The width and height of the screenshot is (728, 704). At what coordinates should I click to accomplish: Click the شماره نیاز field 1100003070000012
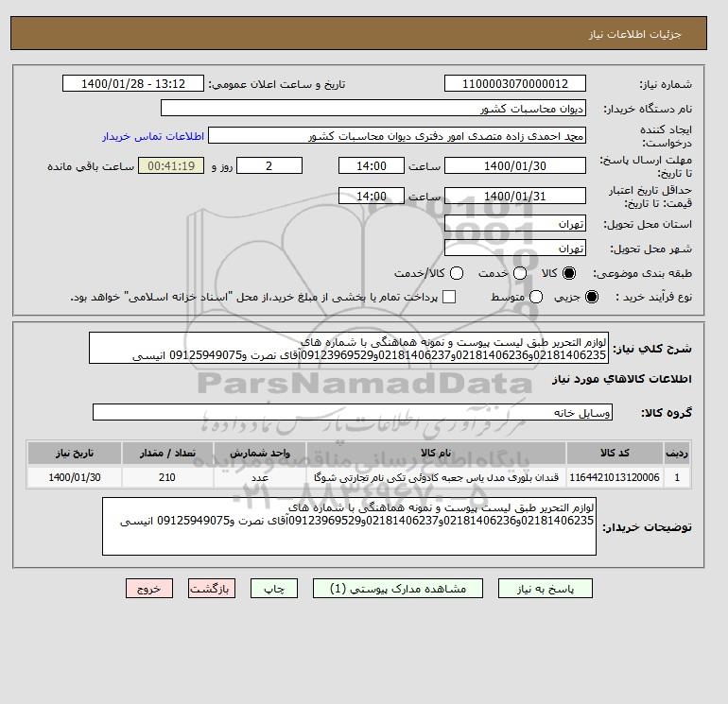tap(515, 83)
